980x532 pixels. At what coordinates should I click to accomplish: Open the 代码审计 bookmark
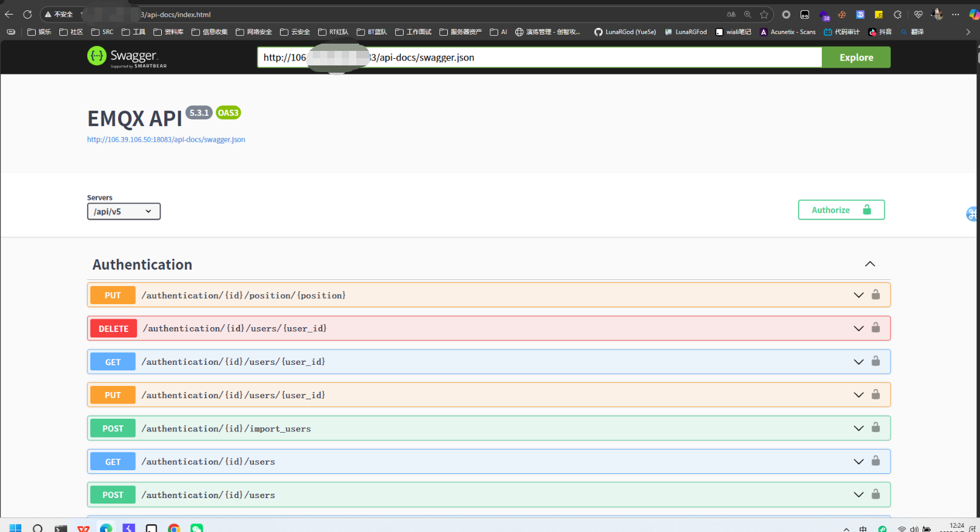(842, 32)
